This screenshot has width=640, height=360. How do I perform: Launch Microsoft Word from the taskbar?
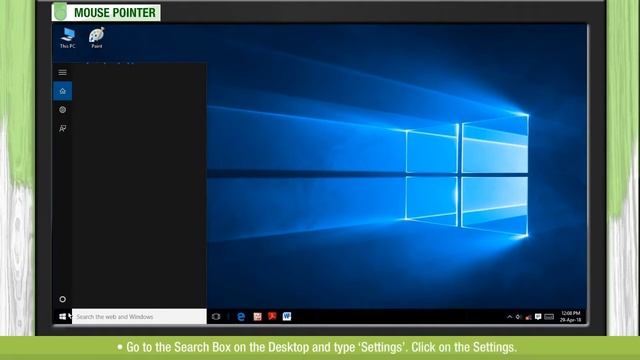287,316
